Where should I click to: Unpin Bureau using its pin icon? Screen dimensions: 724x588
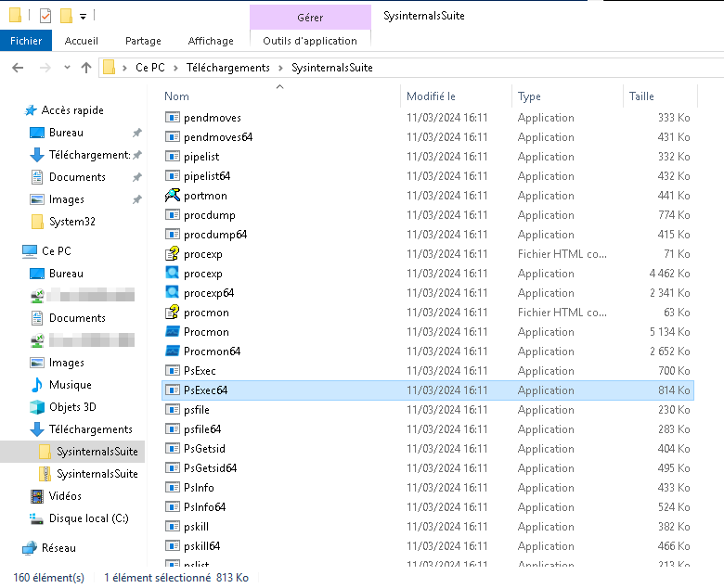(x=137, y=133)
